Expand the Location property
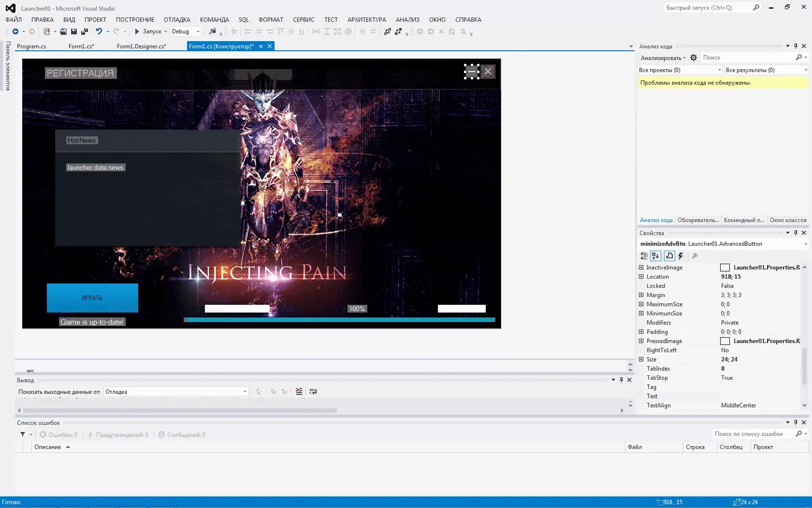This screenshot has height=508, width=812. coord(641,277)
